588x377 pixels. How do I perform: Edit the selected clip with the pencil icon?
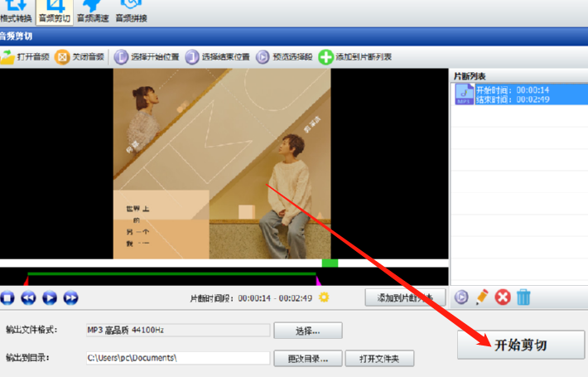pos(482,297)
